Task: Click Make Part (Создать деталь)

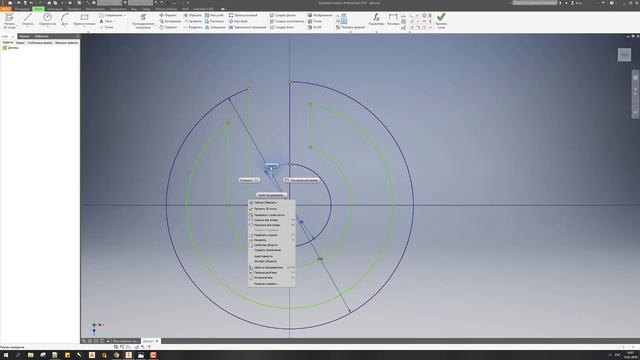Action: tap(283, 15)
